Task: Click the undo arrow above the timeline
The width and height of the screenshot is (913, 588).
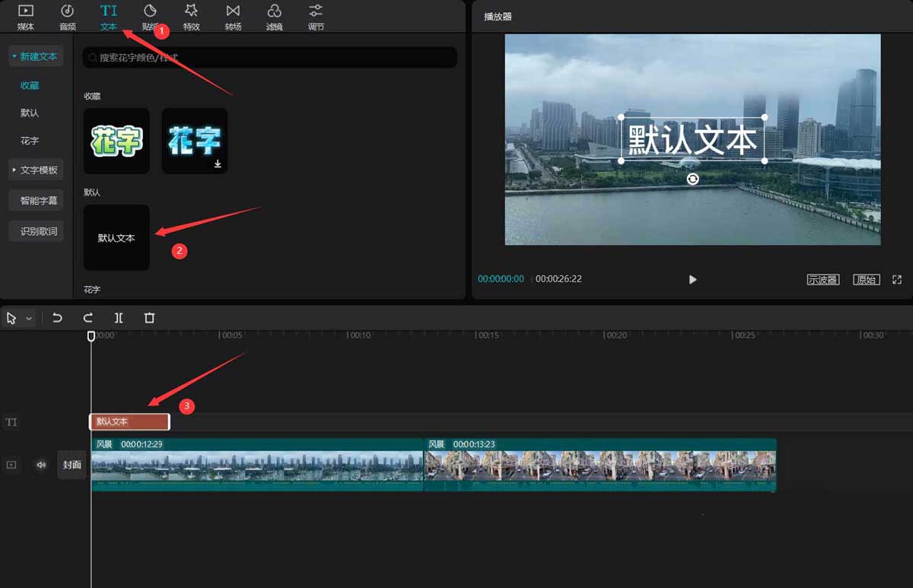Action: pyautogui.click(x=57, y=317)
